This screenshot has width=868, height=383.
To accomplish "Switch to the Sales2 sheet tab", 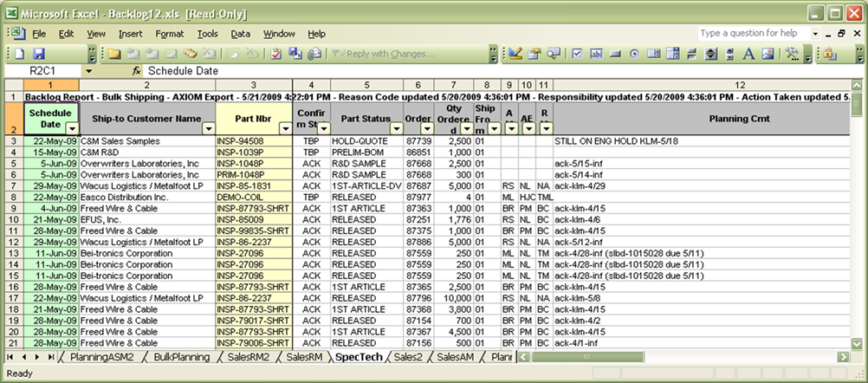I will [408, 357].
